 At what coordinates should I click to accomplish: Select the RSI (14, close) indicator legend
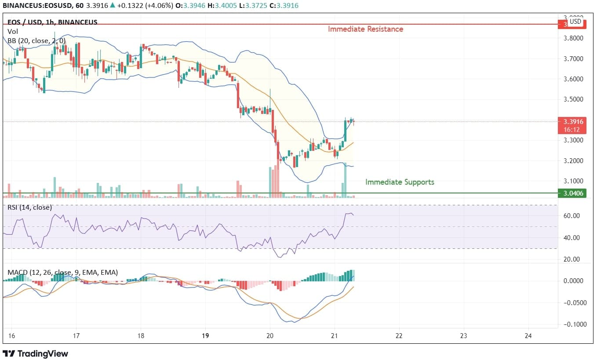tap(29, 207)
